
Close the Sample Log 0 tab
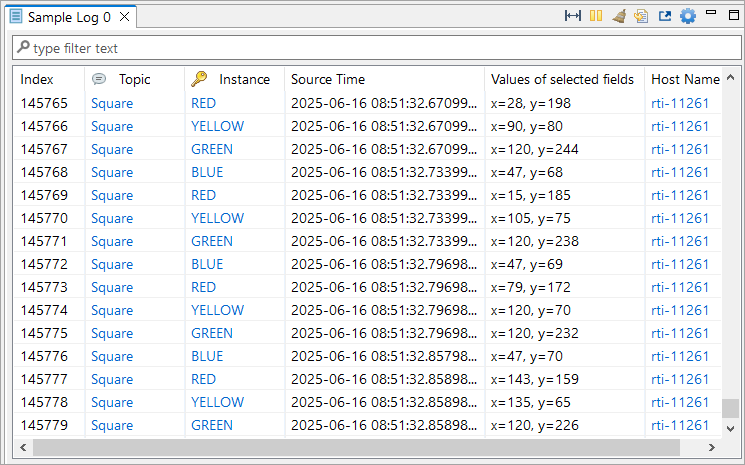tap(124, 17)
